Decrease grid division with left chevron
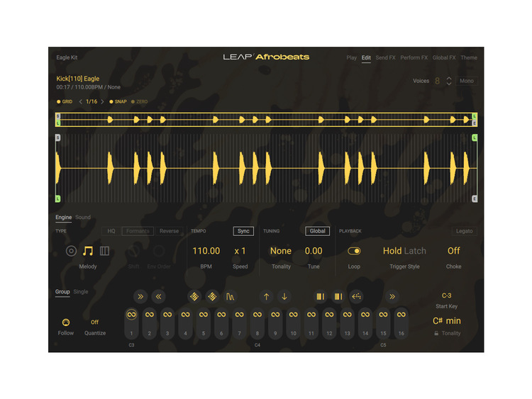532x399 pixels. (x=81, y=101)
